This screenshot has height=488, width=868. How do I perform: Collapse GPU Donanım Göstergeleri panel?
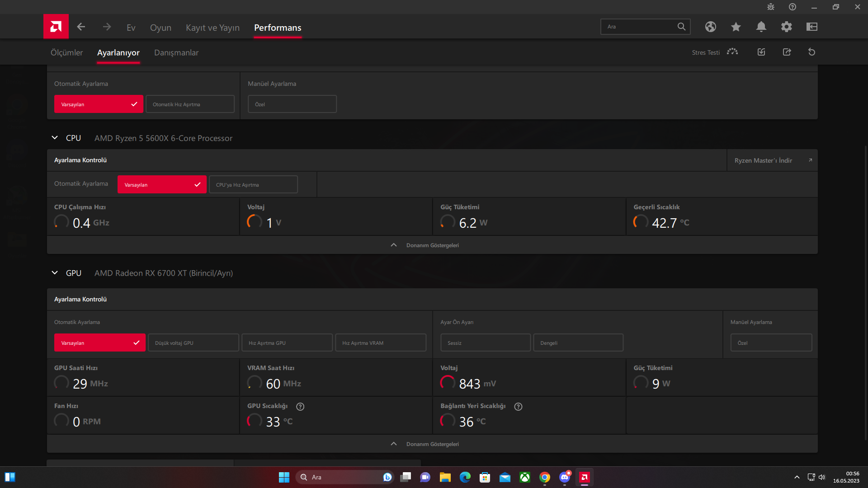pyautogui.click(x=432, y=444)
